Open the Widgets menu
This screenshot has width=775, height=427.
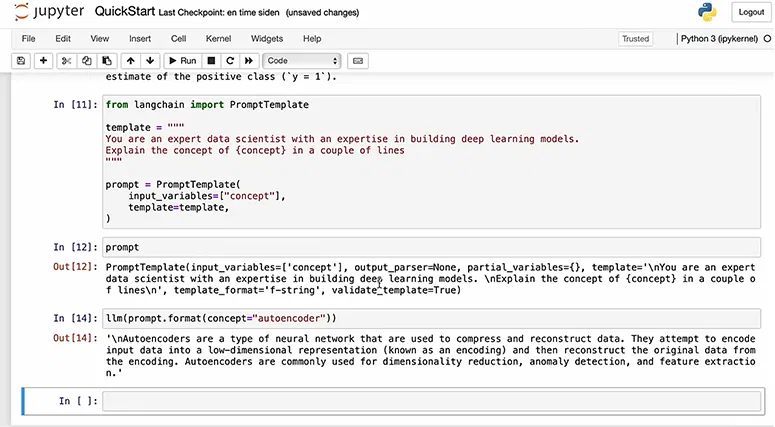[x=267, y=38]
